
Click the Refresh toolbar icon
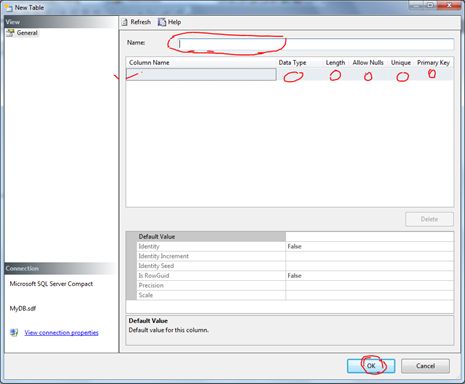pos(125,22)
